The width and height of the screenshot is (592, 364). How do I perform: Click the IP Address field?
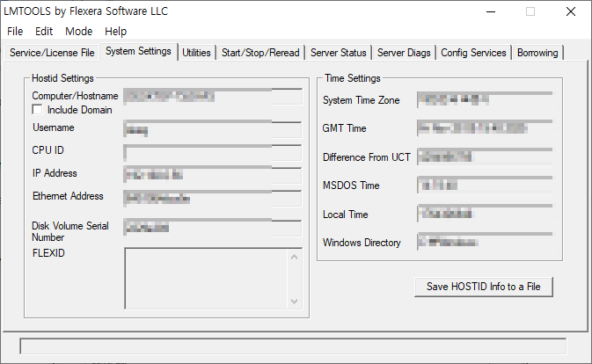coord(213,175)
